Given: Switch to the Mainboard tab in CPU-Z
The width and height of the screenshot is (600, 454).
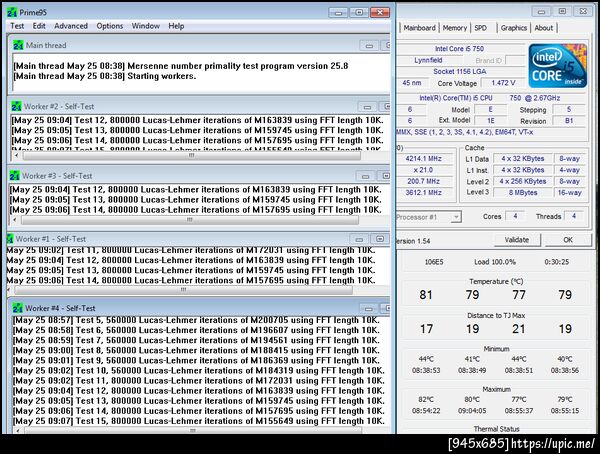Looking at the screenshot, I should point(419,28).
